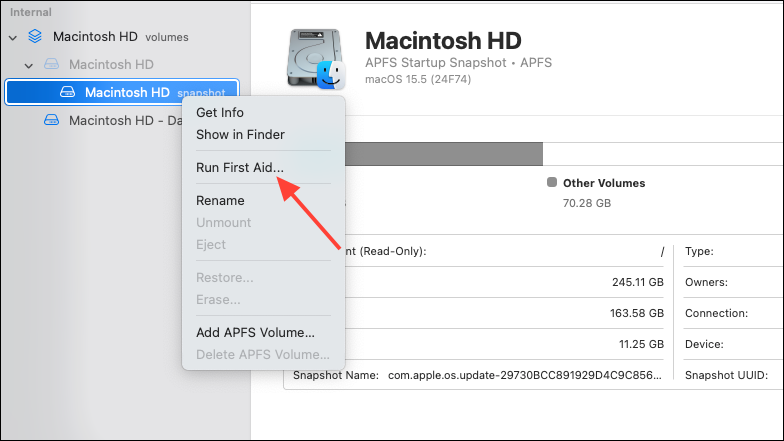Click the Device: label
This screenshot has height=441, width=784.
704,344
